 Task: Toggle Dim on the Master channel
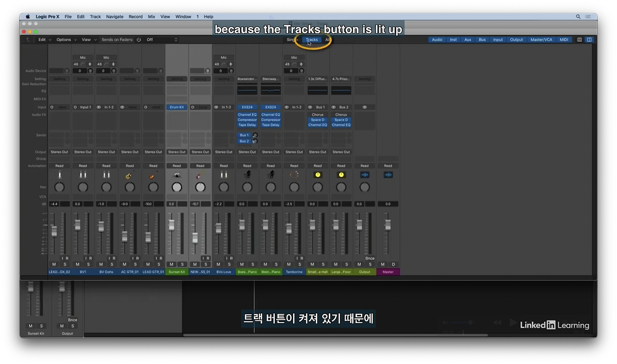393,264
